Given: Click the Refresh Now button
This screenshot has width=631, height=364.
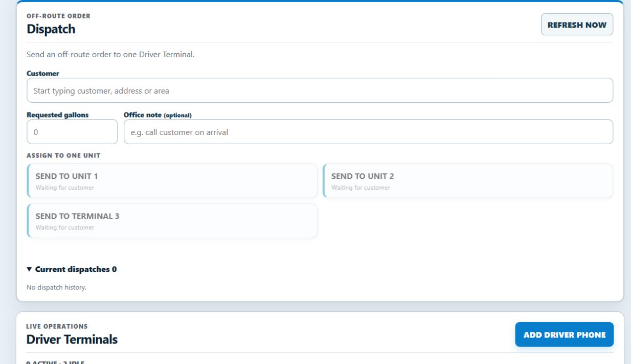Looking at the screenshot, I should [577, 25].
